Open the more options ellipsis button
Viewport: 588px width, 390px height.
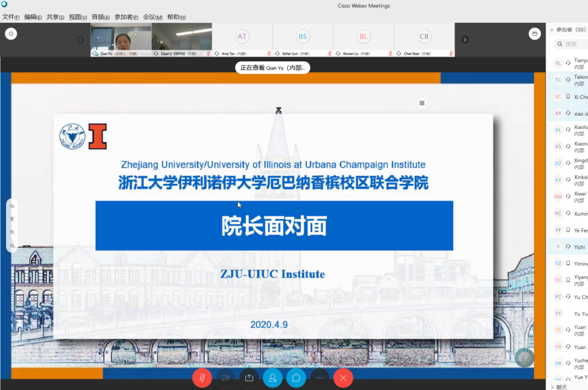320,378
